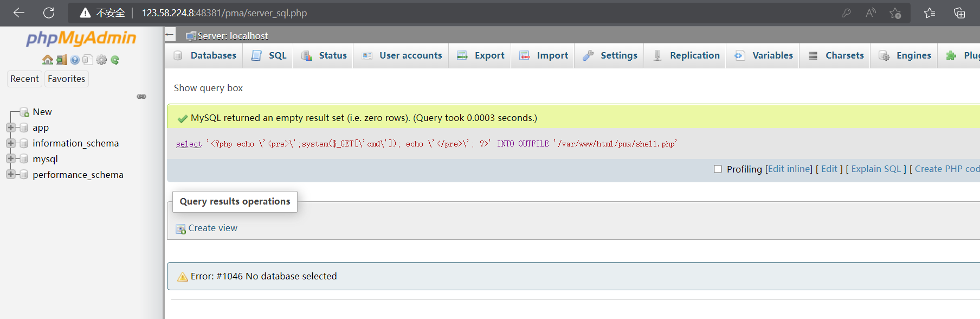Expand the information_schema database node

coord(10,143)
